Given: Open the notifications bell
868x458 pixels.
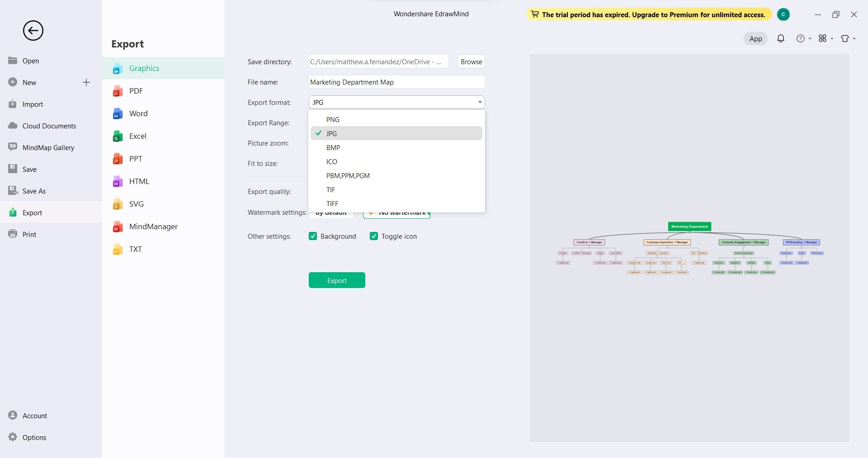Looking at the screenshot, I should coord(781,39).
